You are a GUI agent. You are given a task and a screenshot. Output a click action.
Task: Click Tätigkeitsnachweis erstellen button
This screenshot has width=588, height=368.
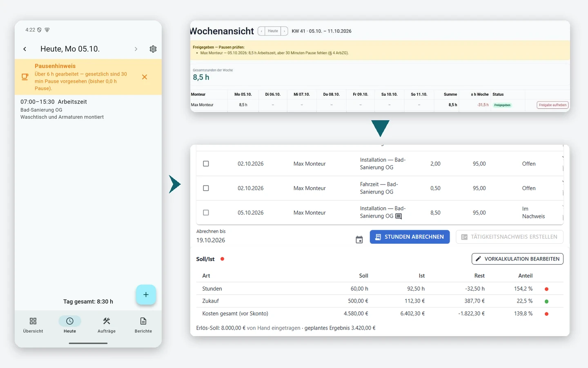click(509, 237)
